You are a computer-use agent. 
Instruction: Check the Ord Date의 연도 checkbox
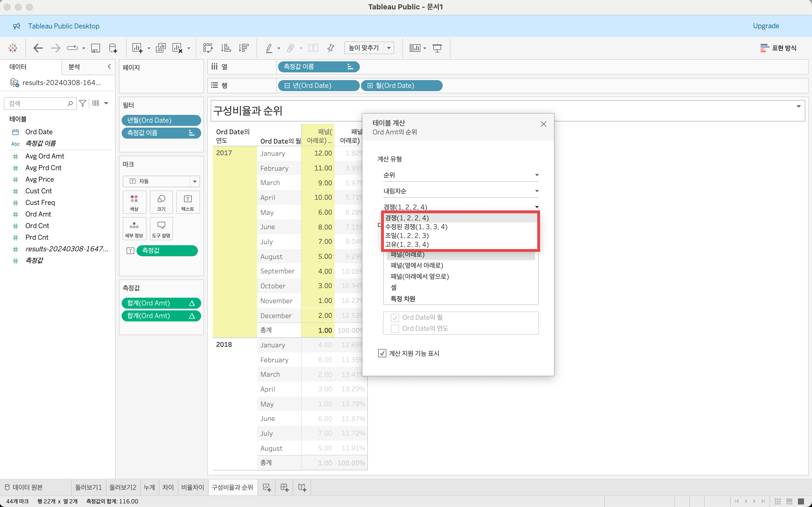395,328
